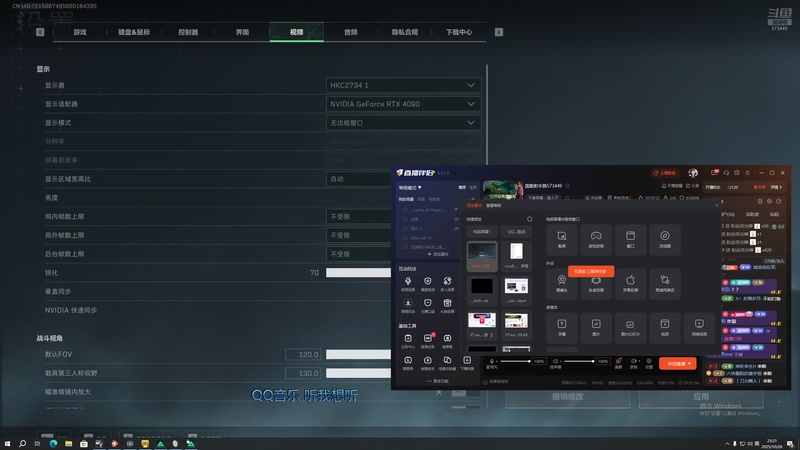
Task: Refresh the chat panel using the circular arrow
Action: pyautogui.click(x=779, y=202)
